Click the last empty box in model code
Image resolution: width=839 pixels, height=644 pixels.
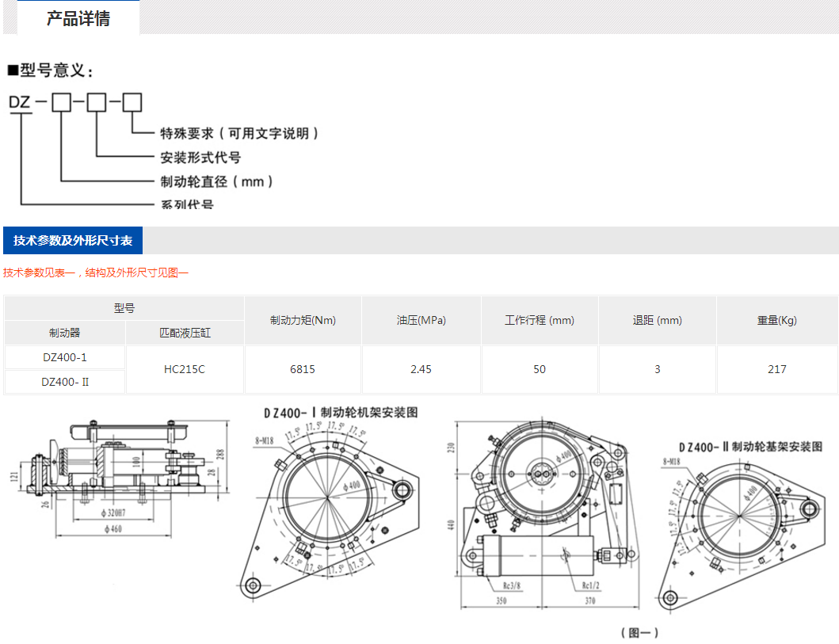(132, 102)
